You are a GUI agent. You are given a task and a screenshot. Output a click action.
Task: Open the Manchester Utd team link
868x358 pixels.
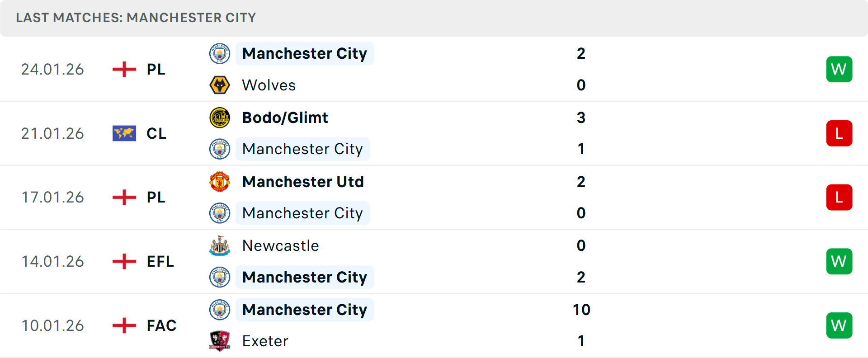pos(303,182)
